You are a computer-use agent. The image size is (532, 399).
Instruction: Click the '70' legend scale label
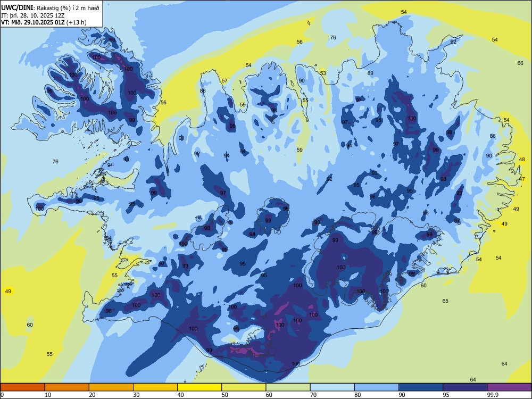pyautogui.click(x=313, y=395)
